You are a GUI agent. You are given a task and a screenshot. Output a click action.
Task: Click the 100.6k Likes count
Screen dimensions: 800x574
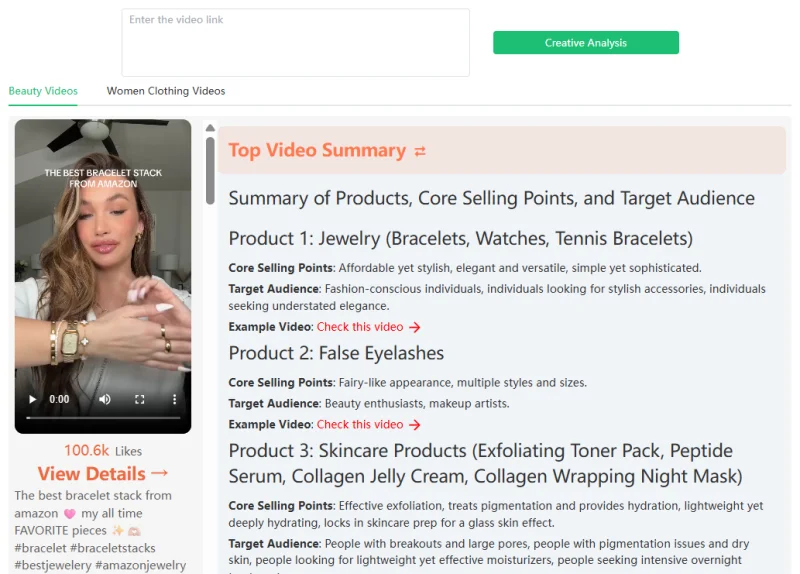point(103,451)
